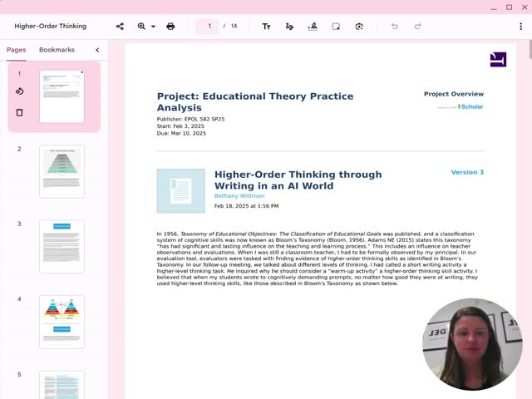Open the page 2 pyramid thumbnail
Viewport: 532px width, 399px height.
pyautogui.click(x=62, y=171)
